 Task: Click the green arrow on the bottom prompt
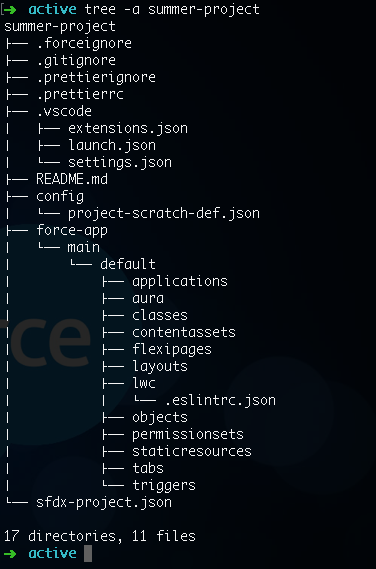click(10, 553)
